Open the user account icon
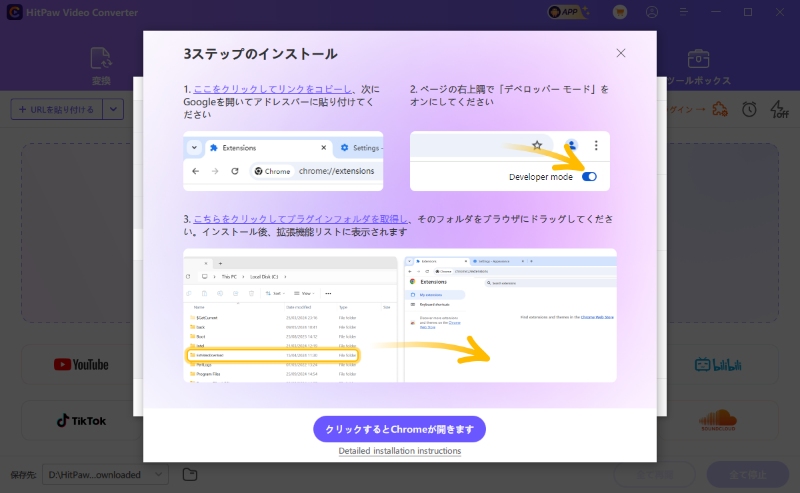 (x=652, y=12)
